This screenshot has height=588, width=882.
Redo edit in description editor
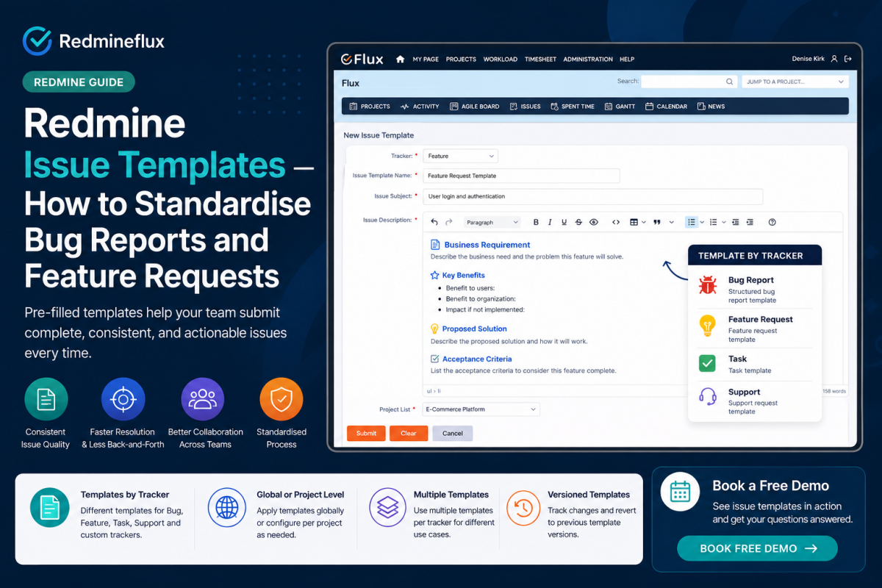449,222
